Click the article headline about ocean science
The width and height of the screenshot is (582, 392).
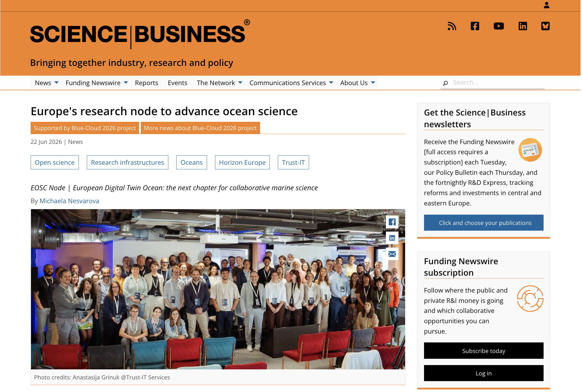[164, 111]
